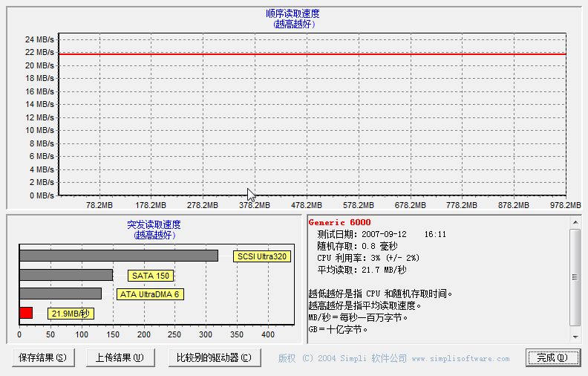This screenshot has height=376, width=588.
Task: Click the GB=十亿字节 line
Action: pyautogui.click(x=338, y=329)
